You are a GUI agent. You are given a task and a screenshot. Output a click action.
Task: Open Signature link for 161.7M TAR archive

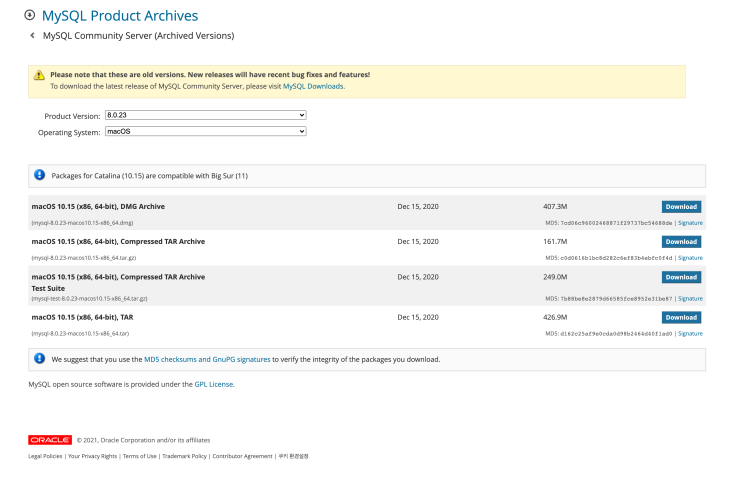[x=690, y=258]
